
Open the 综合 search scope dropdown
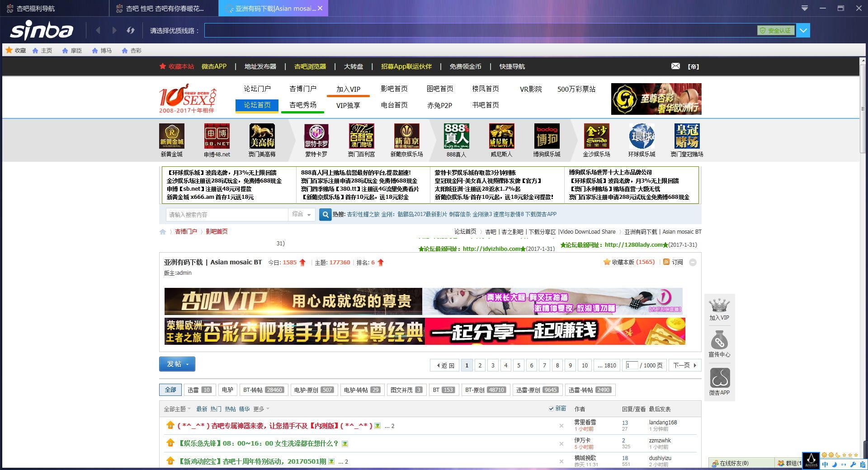click(302, 214)
